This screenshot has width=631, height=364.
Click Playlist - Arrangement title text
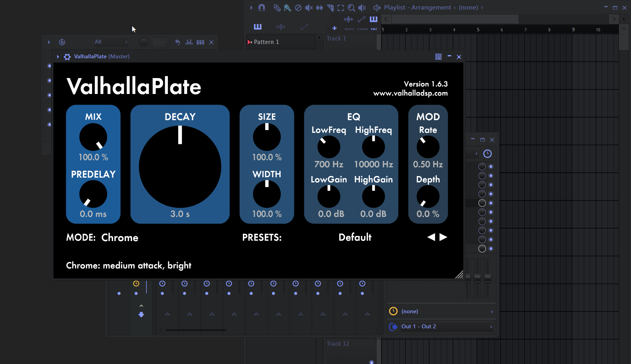(x=417, y=8)
